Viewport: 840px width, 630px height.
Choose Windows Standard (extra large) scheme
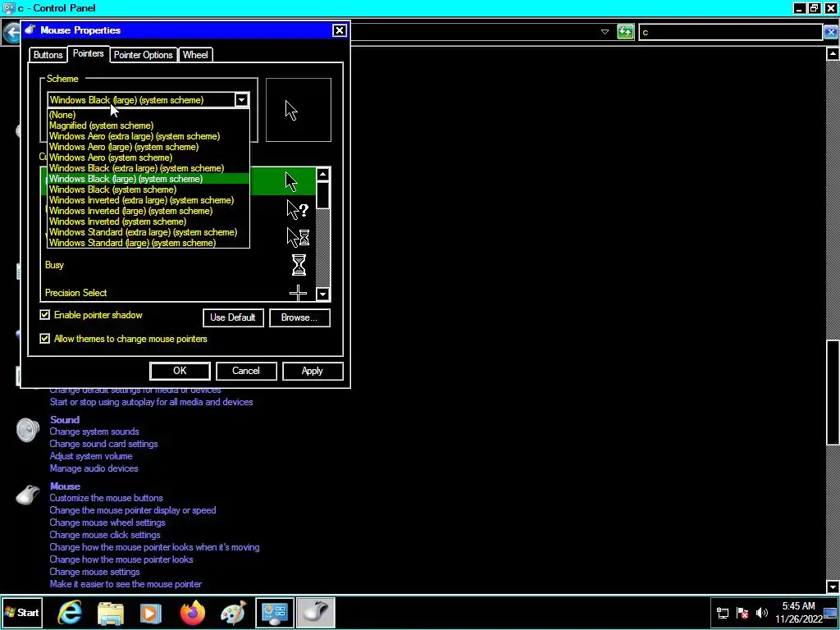pyautogui.click(x=148, y=232)
